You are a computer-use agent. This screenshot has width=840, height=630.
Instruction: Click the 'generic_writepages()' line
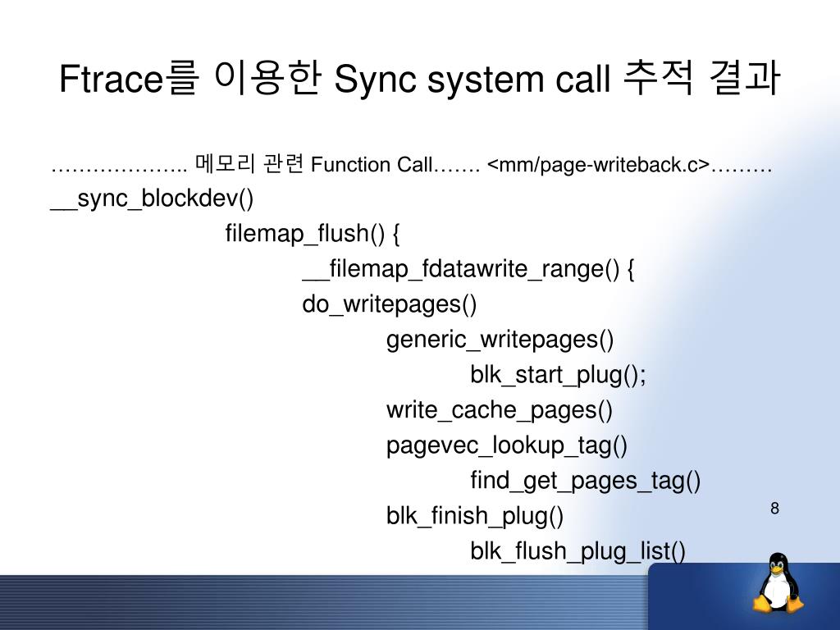click(500, 340)
